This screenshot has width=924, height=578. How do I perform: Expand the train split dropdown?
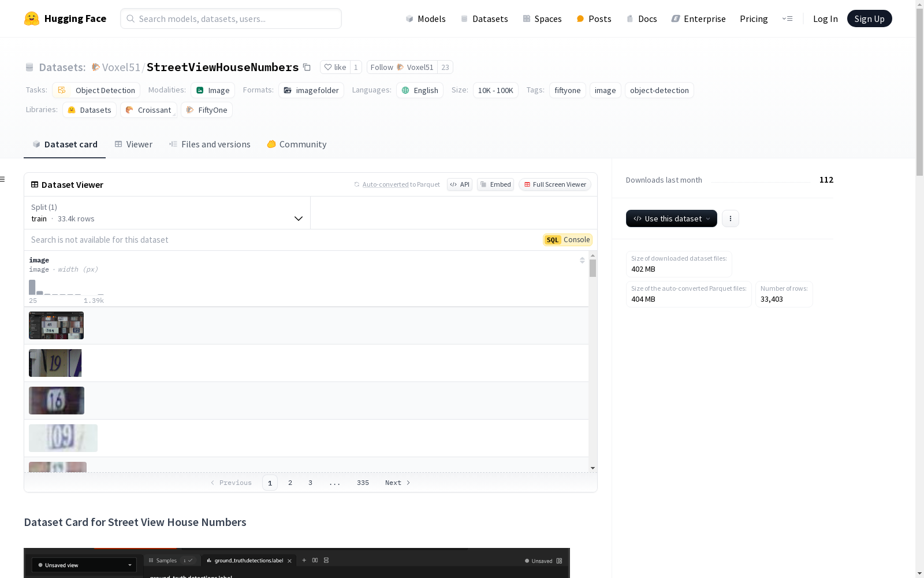(167, 213)
